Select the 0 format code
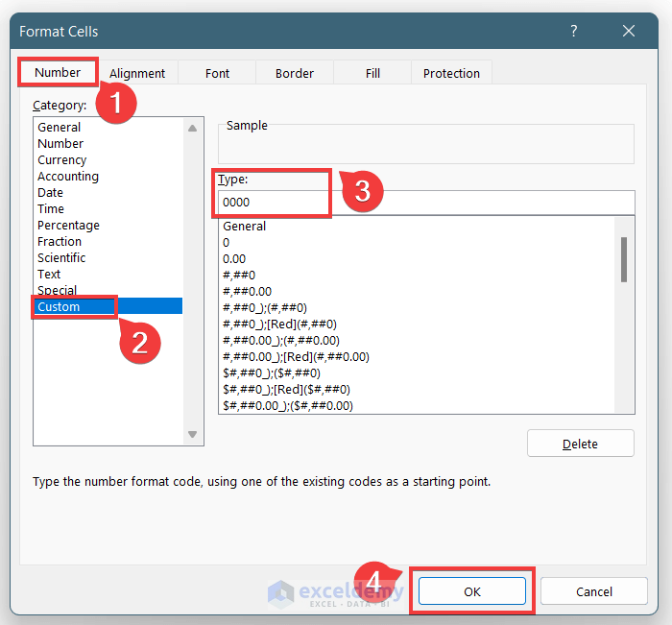Viewport: 672px width, 625px height. 417,243
